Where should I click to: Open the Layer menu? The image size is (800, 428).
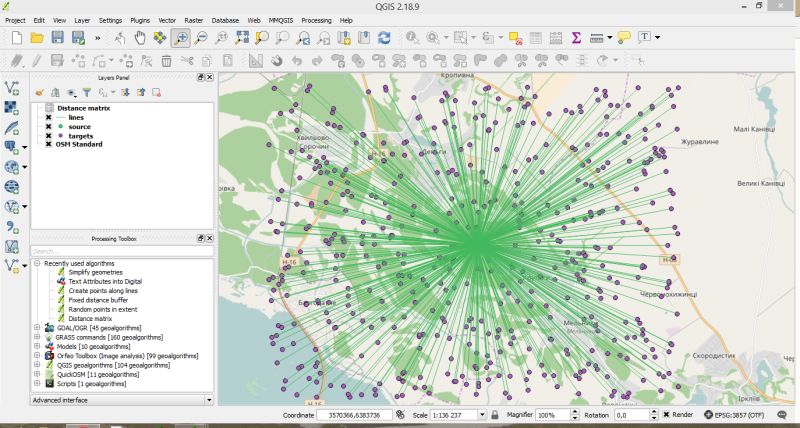pyautogui.click(x=82, y=20)
